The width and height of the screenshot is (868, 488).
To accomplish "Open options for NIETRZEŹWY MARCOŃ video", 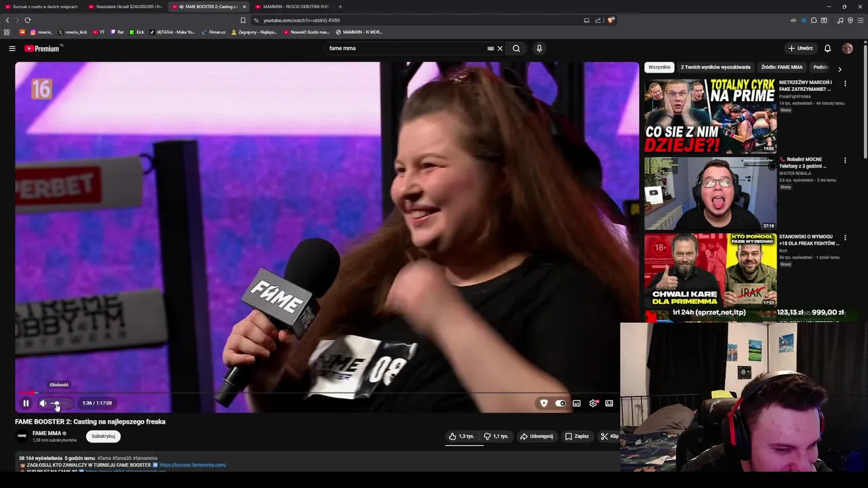I will point(845,83).
